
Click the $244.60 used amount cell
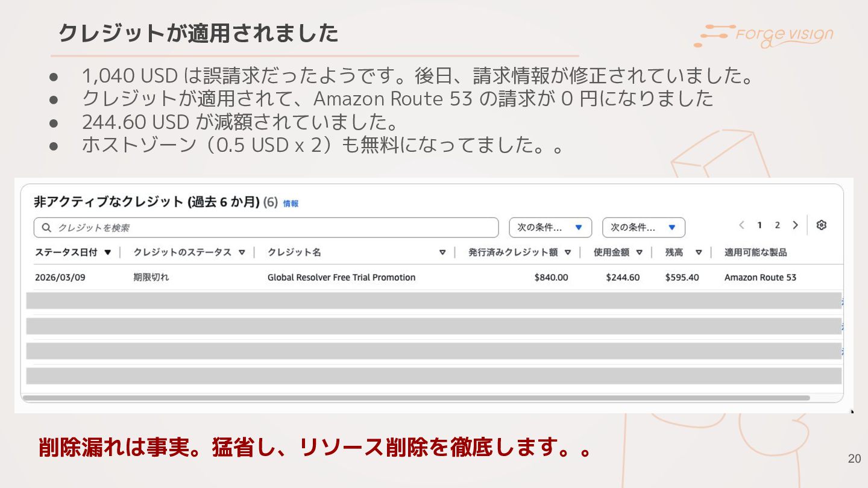pos(623,278)
